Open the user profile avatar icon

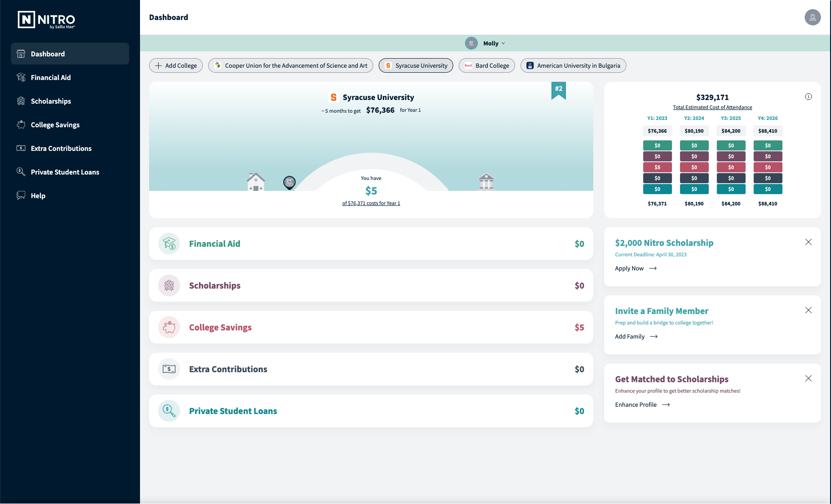(x=812, y=17)
